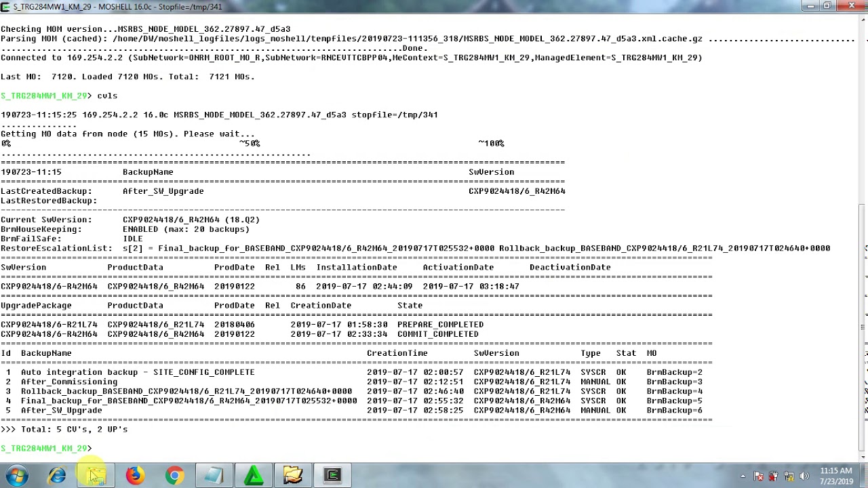Click 'BrmBackup=4' MO value
This screenshot has width=868, height=488.
click(674, 391)
